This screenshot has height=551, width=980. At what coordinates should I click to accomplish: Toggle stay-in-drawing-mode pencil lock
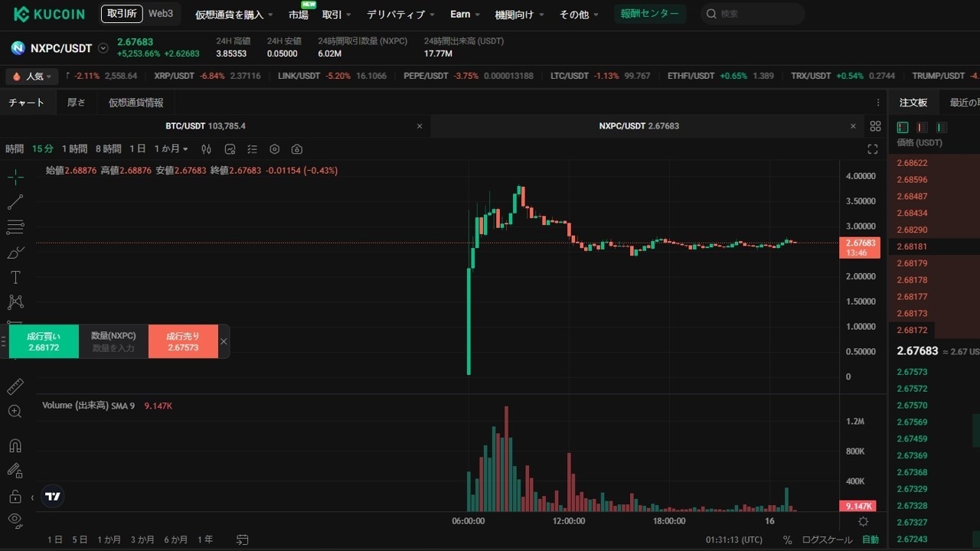[x=15, y=471]
